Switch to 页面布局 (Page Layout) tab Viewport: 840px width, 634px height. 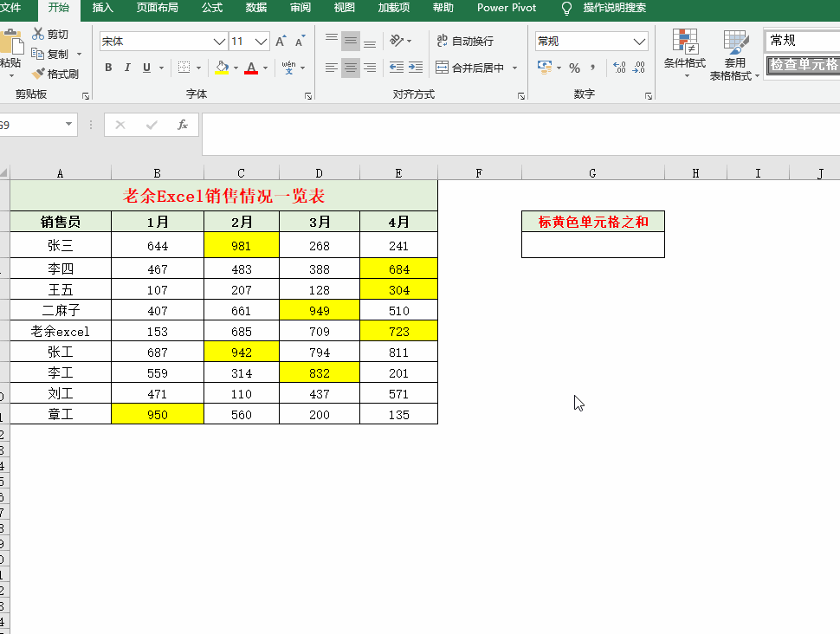pyautogui.click(x=157, y=8)
